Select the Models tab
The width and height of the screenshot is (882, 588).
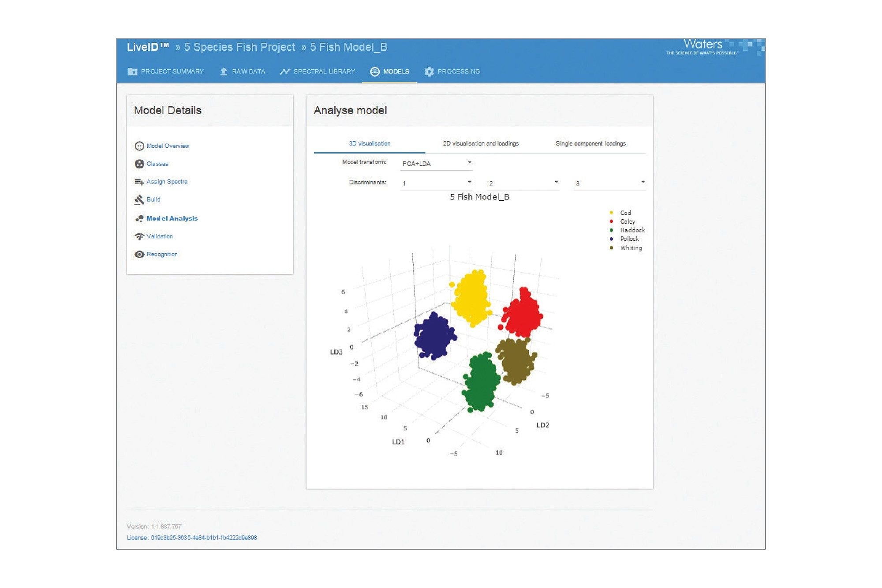(390, 71)
